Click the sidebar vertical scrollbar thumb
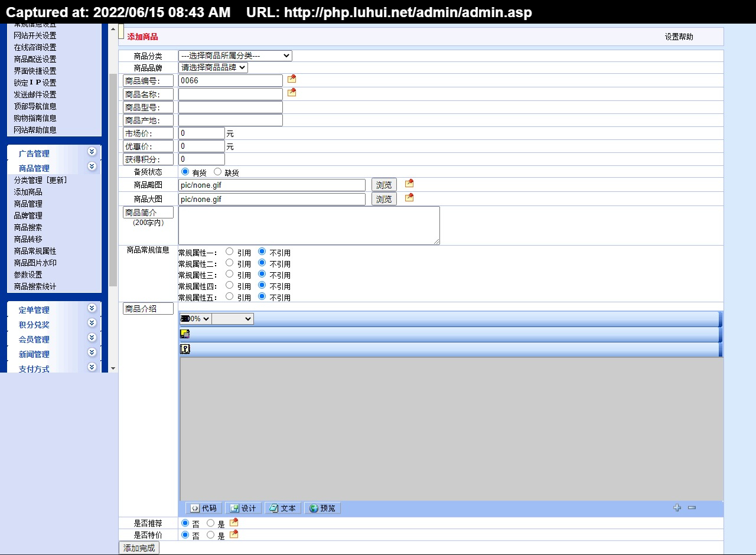This screenshot has height=555, width=756. 113,180
